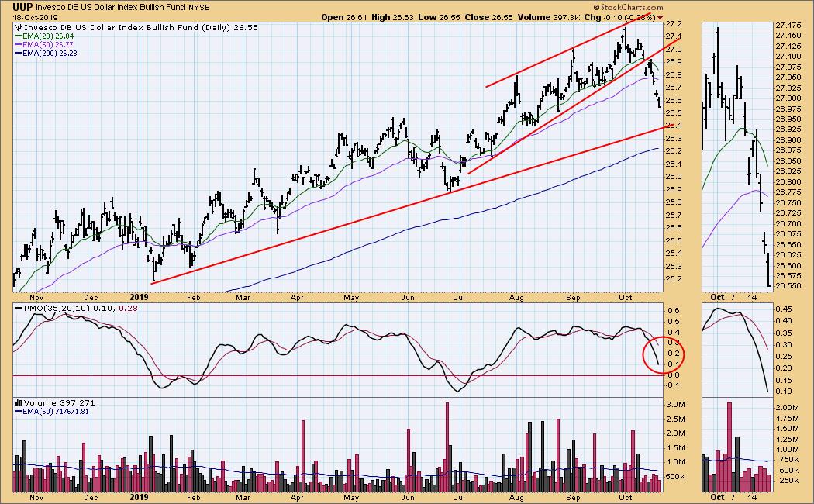
Task: Click the "PMO(35,20,10)" indicator label
Action: (x=57, y=309)
